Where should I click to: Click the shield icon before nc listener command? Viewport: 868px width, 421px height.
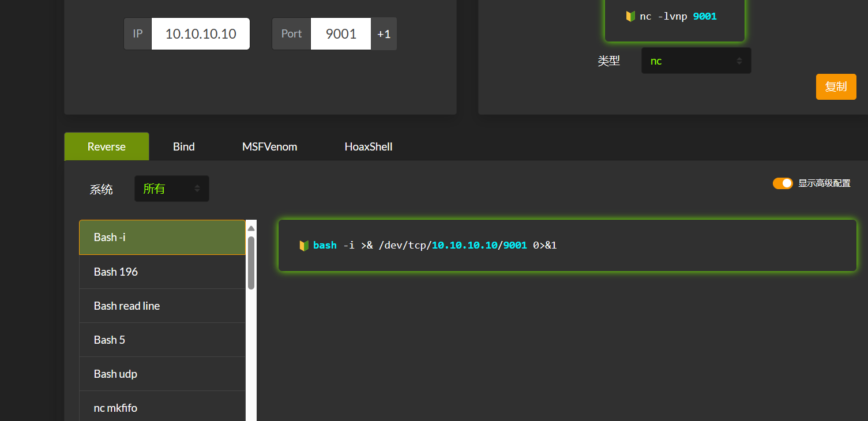(x=630, y=17)
